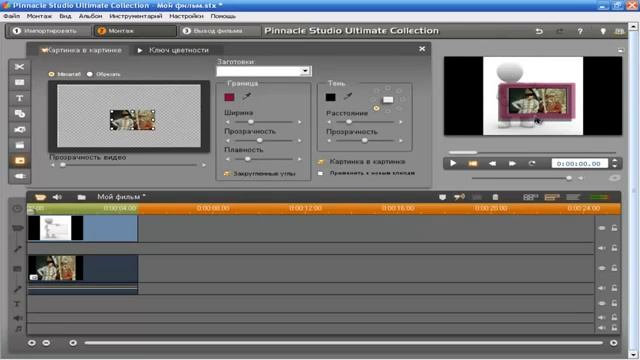This screenshot has width=640, height=360.
Task: Switch to storyboard view
Action: [x=530, y=197]
